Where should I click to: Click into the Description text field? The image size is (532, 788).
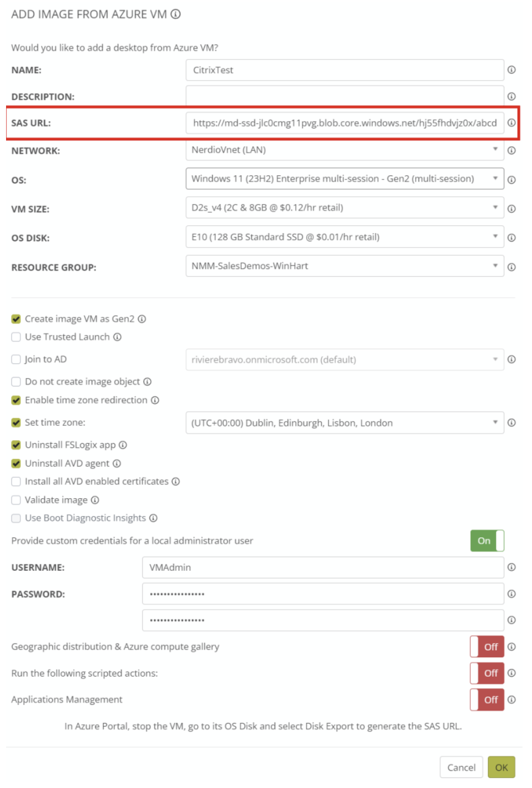[344, 96]
